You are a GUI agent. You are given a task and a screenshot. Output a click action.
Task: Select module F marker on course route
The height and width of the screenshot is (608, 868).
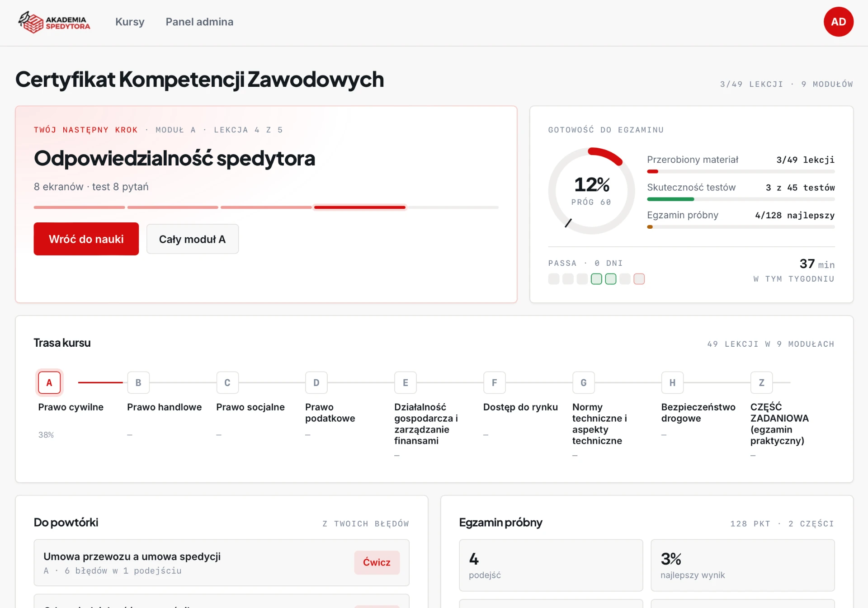pyautogui.click(x=495, y=382)
